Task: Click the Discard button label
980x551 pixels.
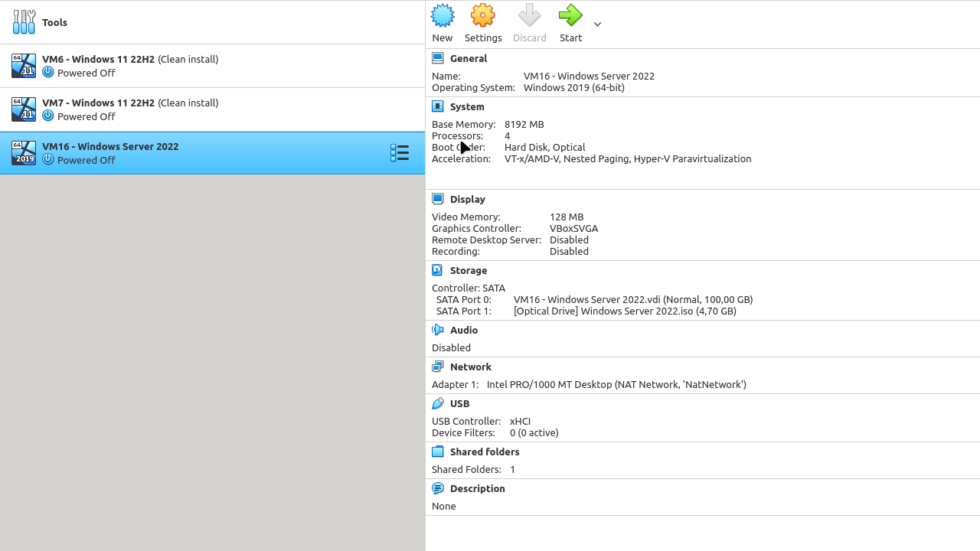Action: tap(530, 37)
